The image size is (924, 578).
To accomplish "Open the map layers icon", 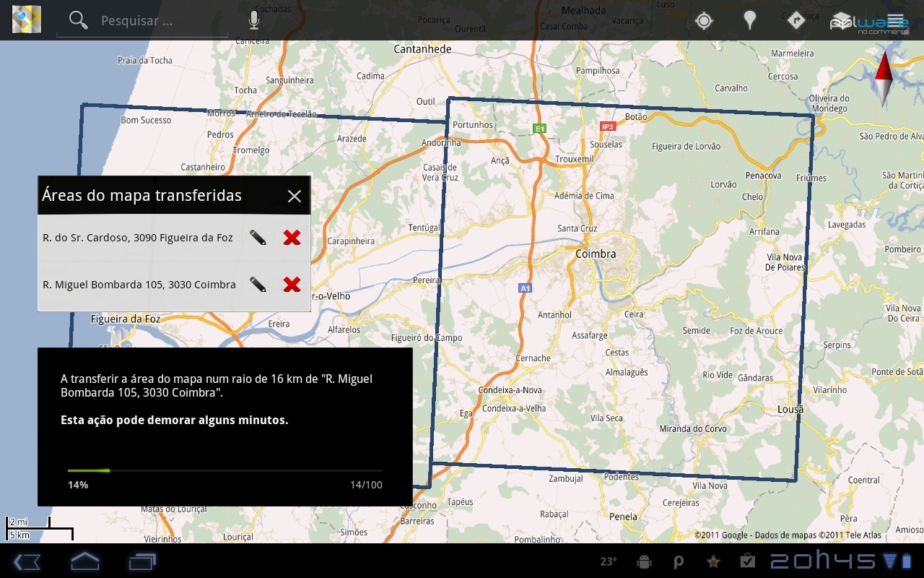I will point(842,20).
